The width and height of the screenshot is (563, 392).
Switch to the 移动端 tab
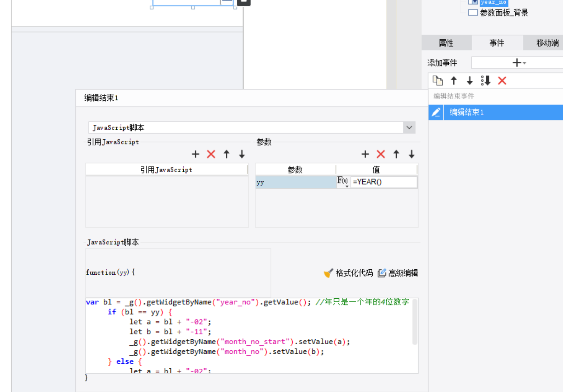[547, 43]
